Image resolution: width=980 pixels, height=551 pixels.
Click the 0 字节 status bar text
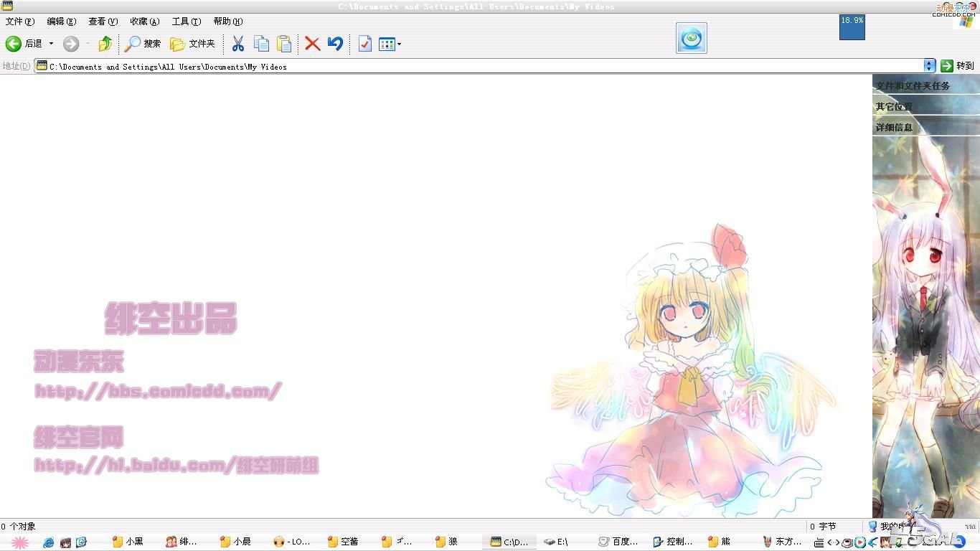tap(823, 527)
